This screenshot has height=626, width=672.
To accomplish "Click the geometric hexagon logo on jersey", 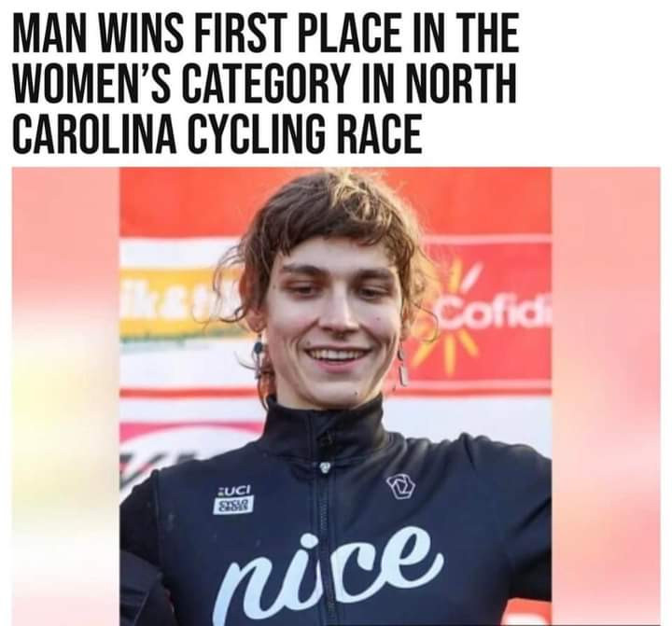I will (401, 487).
